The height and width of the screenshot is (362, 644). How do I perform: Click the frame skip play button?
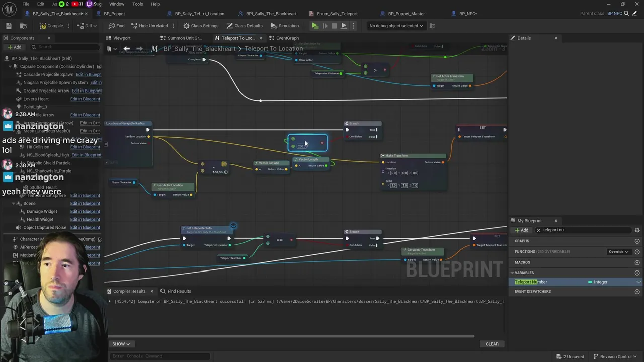point(325,26)
